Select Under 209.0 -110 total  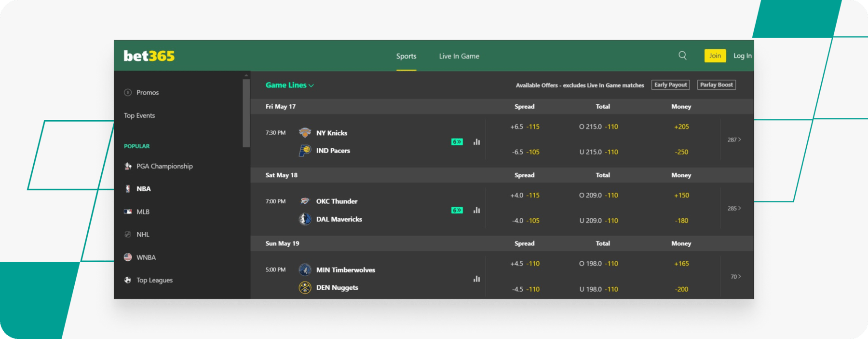598,220
